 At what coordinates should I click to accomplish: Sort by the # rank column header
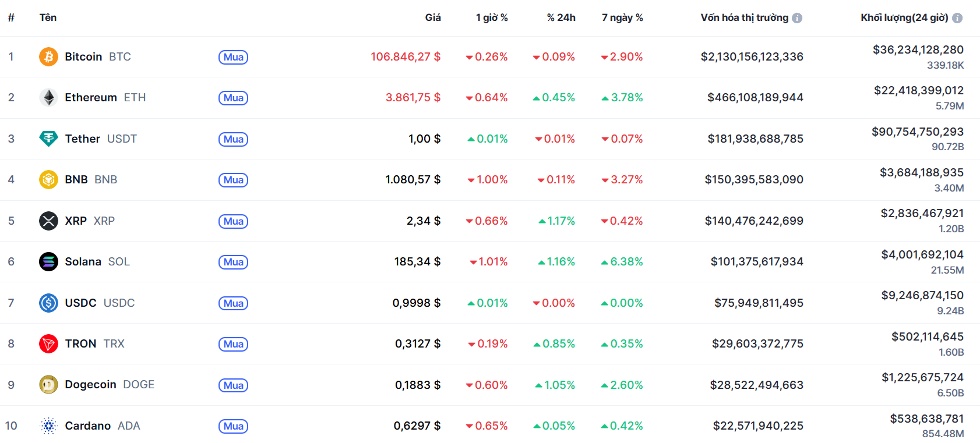(x=11, y=17)
